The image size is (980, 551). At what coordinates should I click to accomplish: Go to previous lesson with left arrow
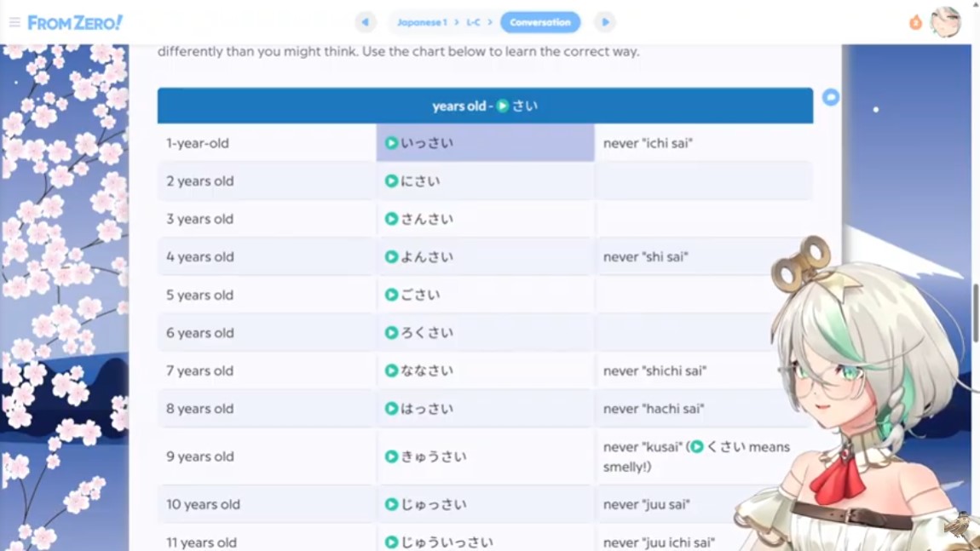[366, 22]
